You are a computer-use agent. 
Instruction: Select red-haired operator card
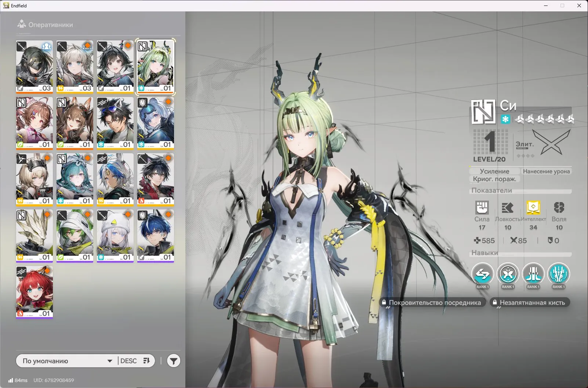click(x=35, y=292)
